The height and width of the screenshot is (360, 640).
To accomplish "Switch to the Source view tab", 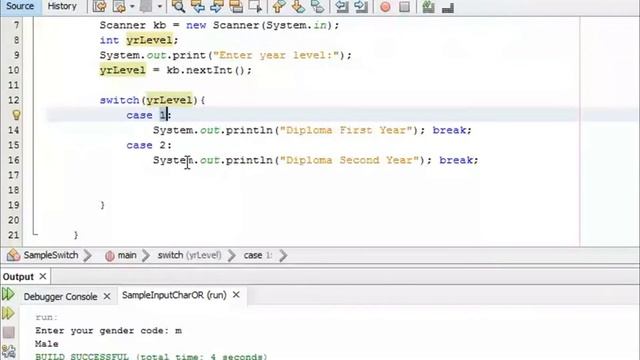I will click(x=20, y=6).
